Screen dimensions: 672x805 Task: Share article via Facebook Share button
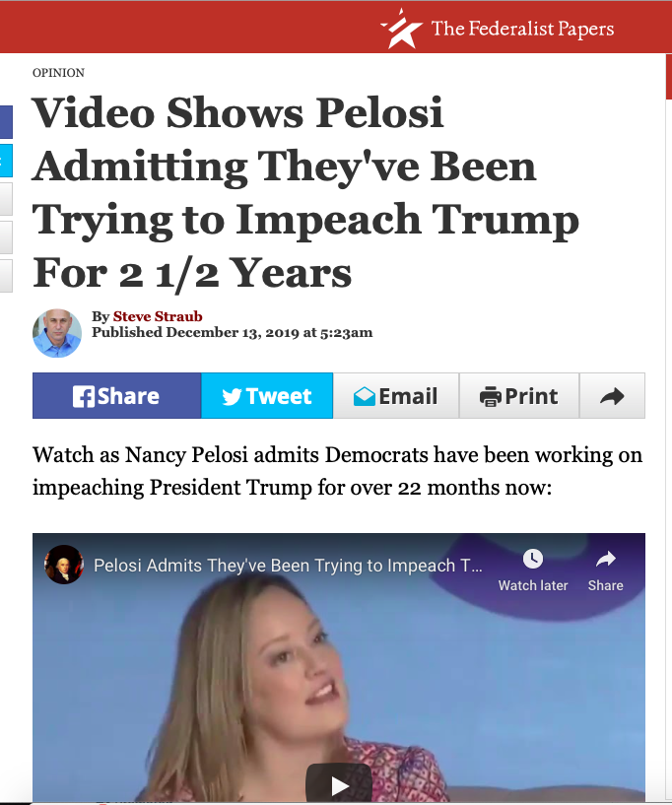click(116, 396)
